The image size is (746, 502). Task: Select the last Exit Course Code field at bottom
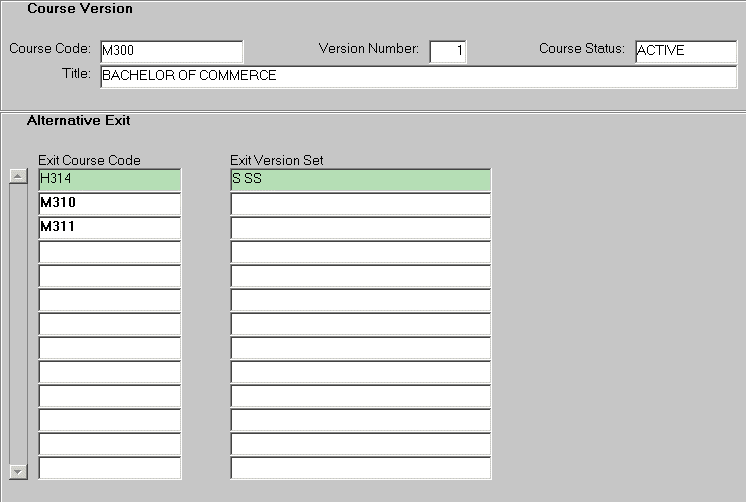109,468
